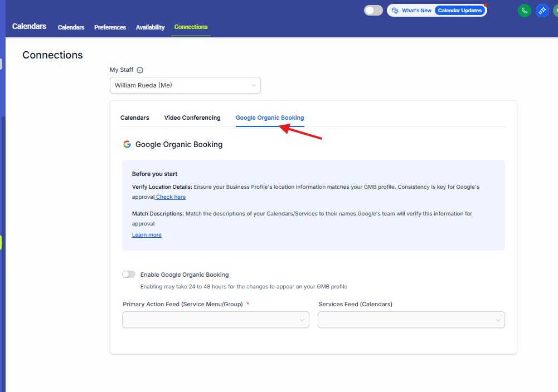
Task: Open the blue AI sparkle assistant icon
Action: tap(542, 11)
